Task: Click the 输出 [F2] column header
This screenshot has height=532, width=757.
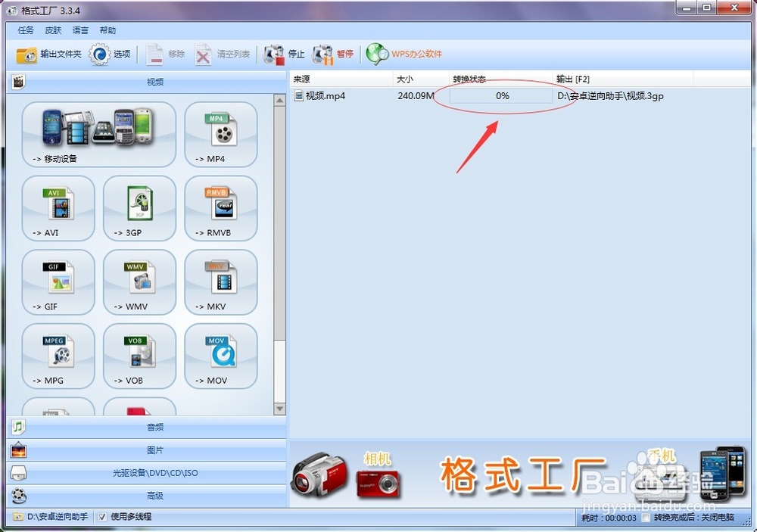Action: (x=623, y=79)
